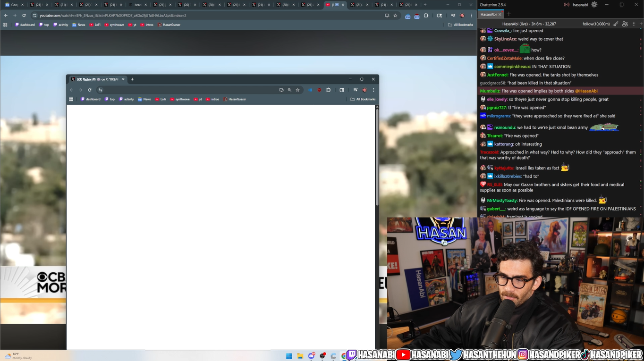Go back in the front X browser window
Screen dimensions: 644x361
click(x=72, y=90)
